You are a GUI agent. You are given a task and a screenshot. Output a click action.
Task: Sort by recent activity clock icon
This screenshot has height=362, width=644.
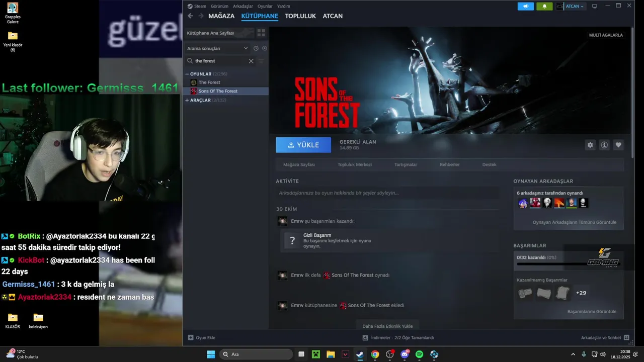click(x=256, y=48)
